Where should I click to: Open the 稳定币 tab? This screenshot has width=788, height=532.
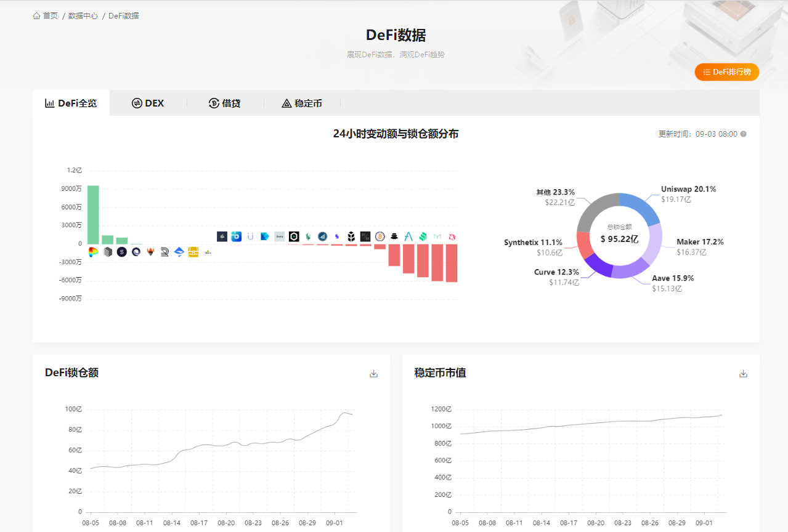302,103
